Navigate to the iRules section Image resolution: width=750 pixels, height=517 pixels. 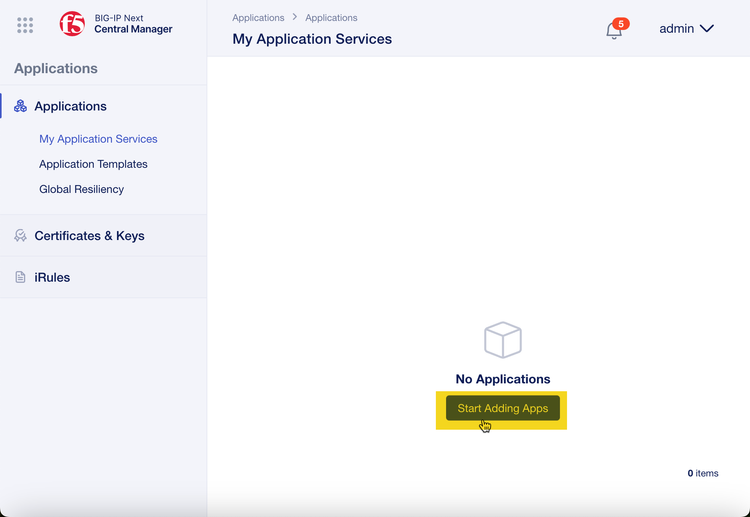point(52,277)
